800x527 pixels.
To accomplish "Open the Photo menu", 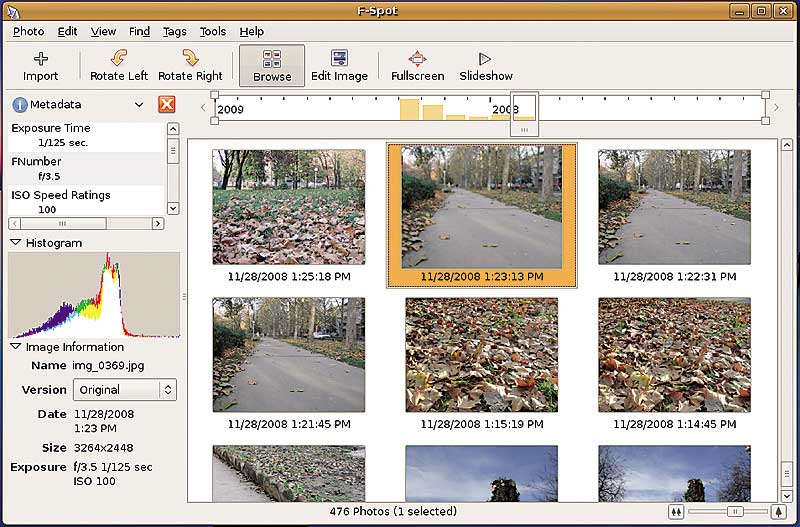I will point(29,32).
